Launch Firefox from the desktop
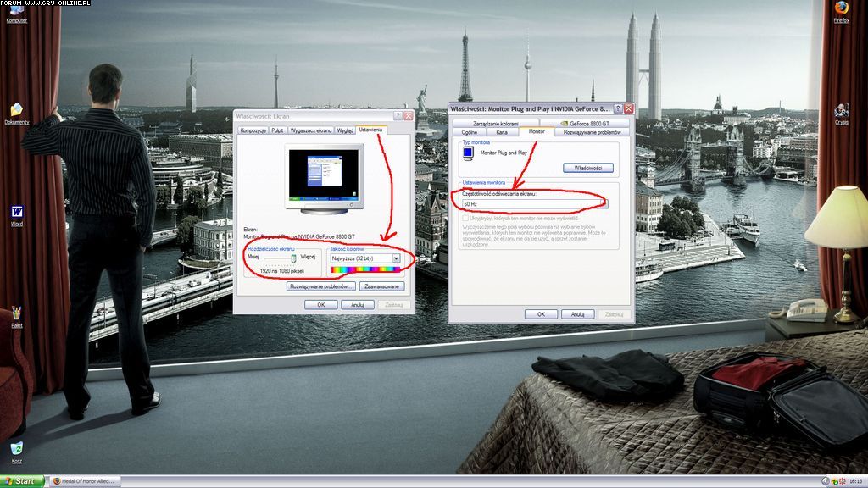868x488 pixels. pos(841,8)
